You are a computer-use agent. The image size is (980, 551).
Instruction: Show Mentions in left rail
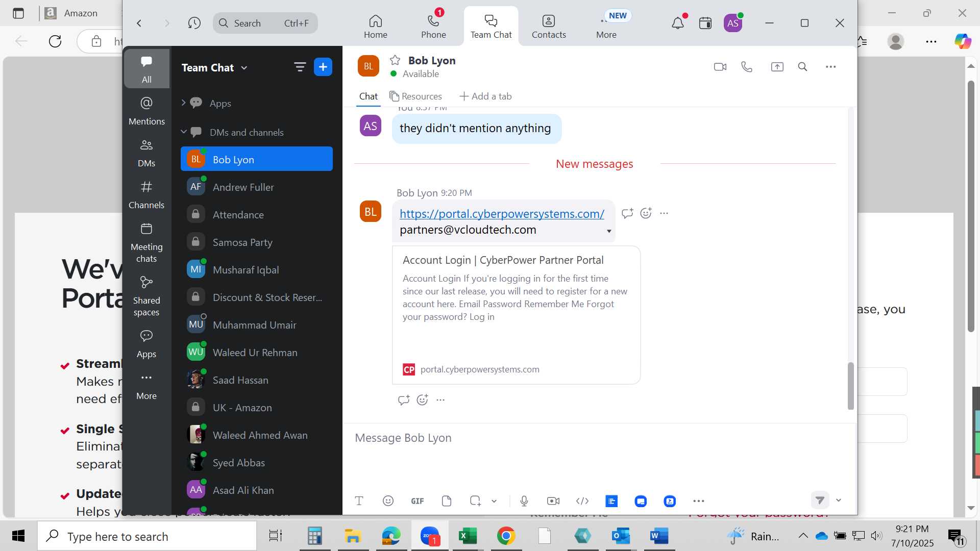click(146, 110)
